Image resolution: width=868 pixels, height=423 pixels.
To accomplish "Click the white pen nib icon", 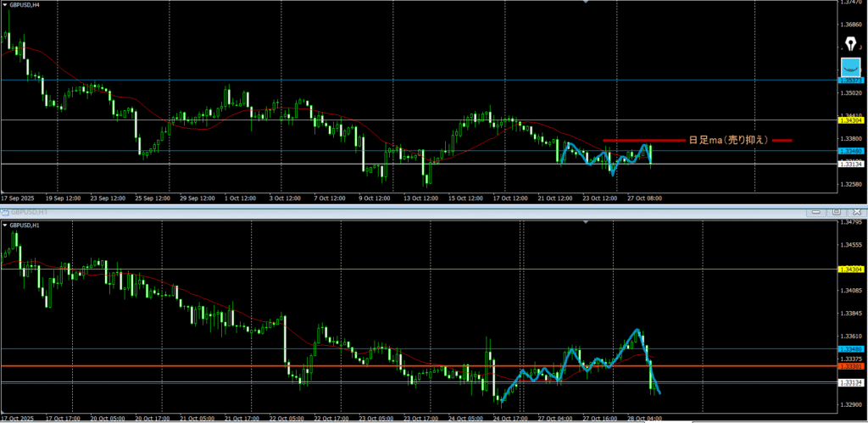I will [849, 42].
